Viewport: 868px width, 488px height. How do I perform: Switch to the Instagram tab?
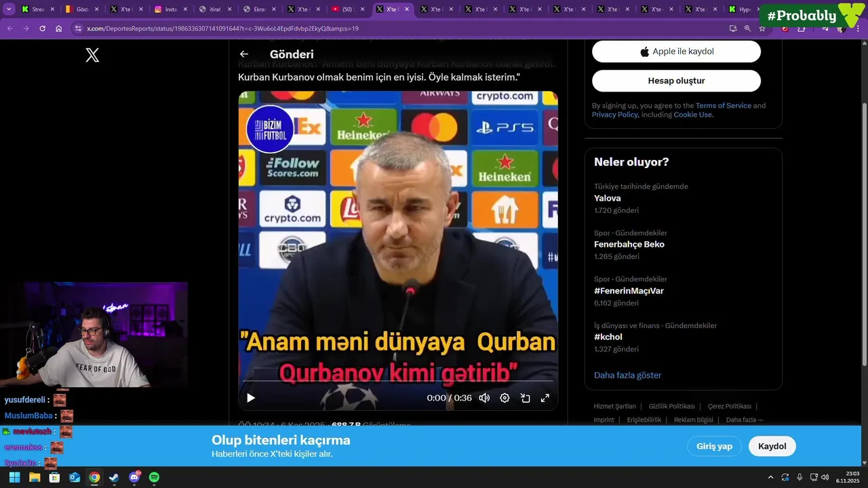point(170,9)
